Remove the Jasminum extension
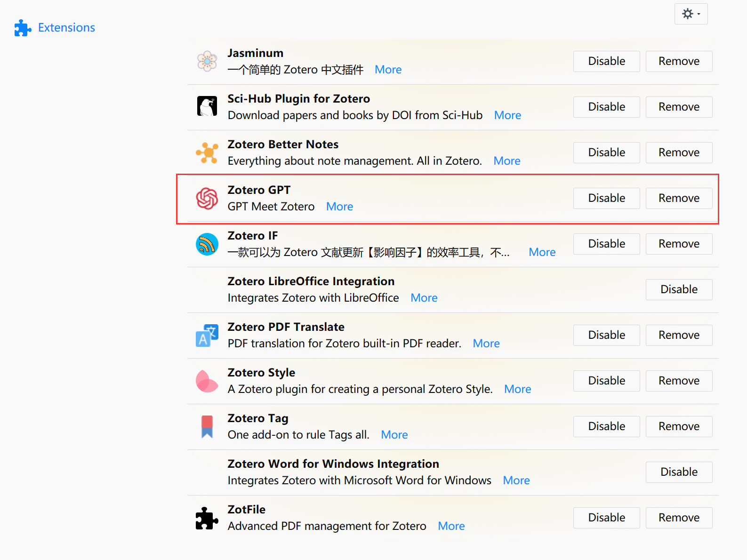The image size is (747, 560). click(x=679, y=61)
